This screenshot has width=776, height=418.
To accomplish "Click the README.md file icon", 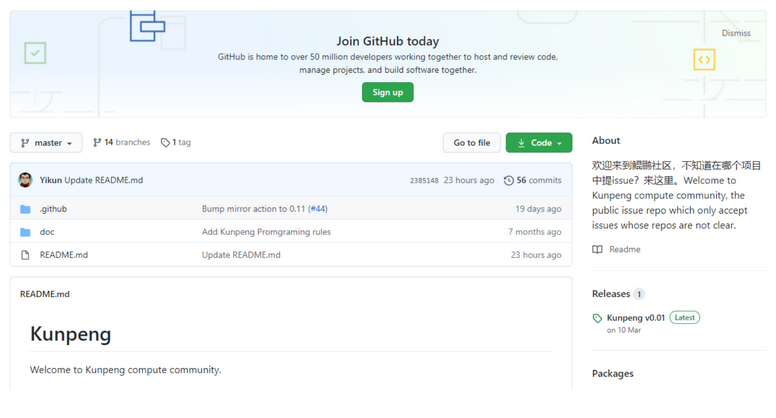I will click(x=25, y=255).
